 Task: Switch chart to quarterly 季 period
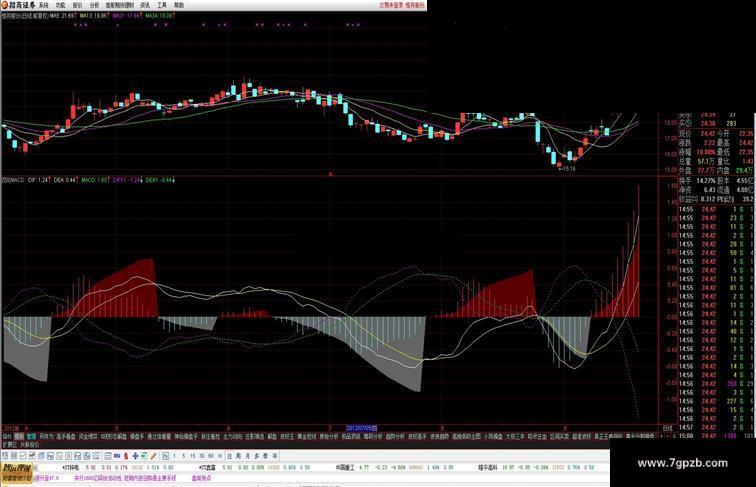point(265,456)
